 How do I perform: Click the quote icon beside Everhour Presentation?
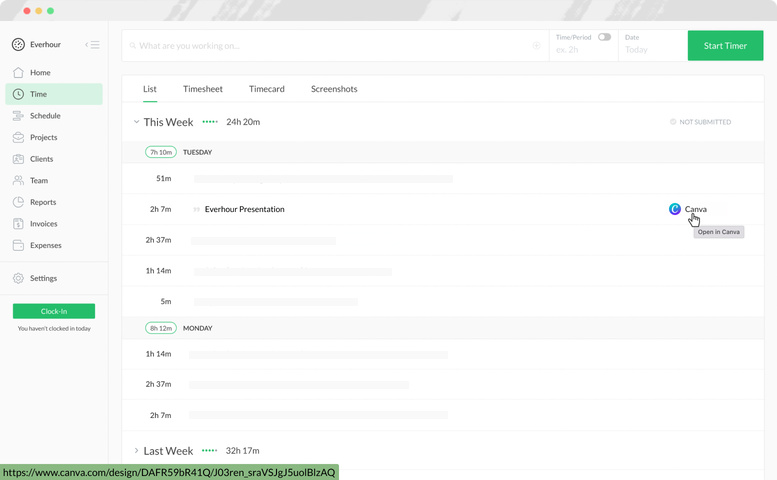[197, 210]
